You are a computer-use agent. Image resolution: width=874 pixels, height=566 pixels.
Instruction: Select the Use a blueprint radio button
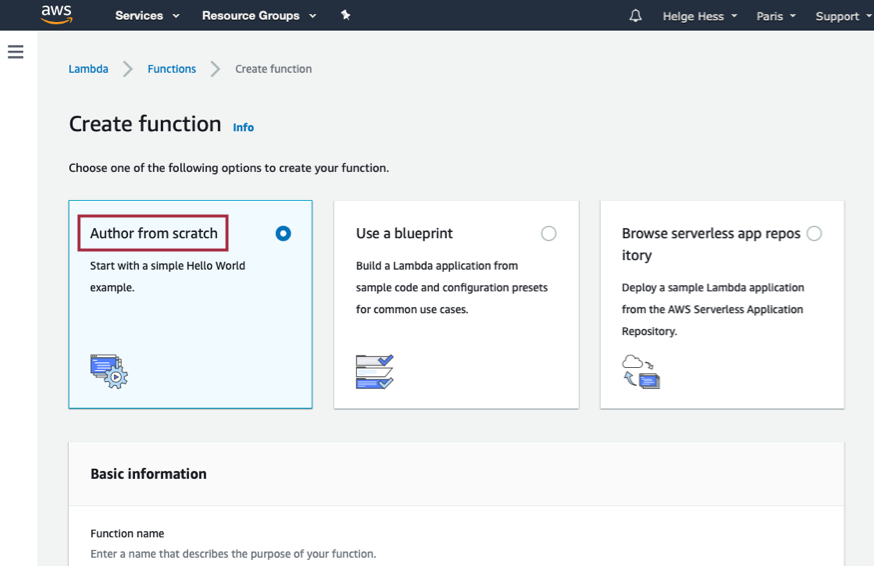pyautogui.click(x=548, y=233)
